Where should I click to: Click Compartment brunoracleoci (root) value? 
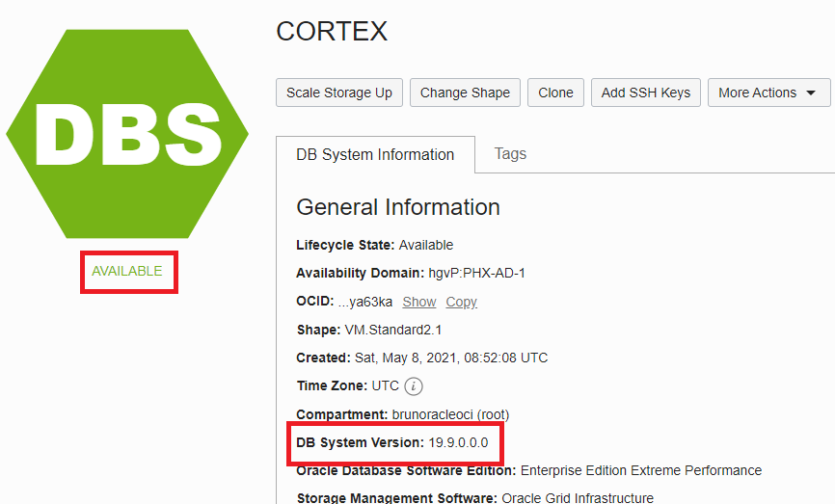coord(450,414)
